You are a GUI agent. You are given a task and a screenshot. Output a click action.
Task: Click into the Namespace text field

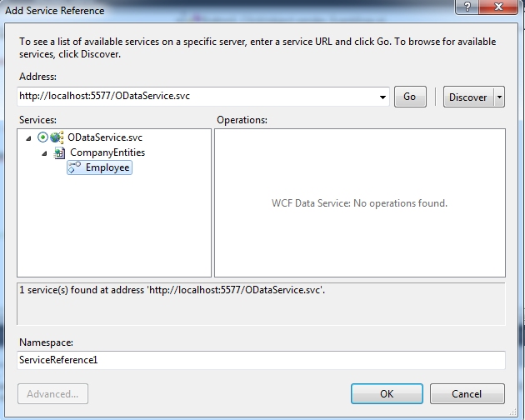coord(261,360)
